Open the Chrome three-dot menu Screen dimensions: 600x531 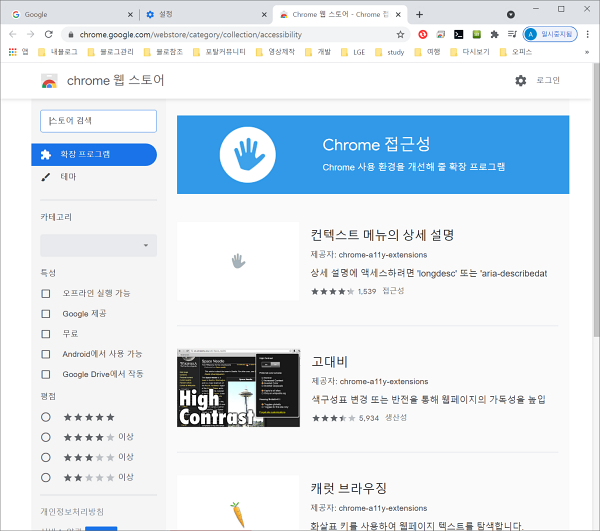click(587, 34)
